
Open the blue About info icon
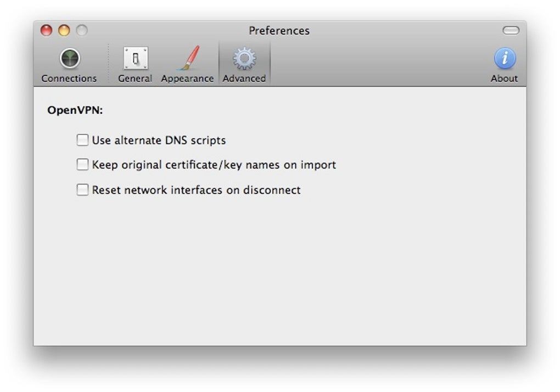tap(505, 58)
